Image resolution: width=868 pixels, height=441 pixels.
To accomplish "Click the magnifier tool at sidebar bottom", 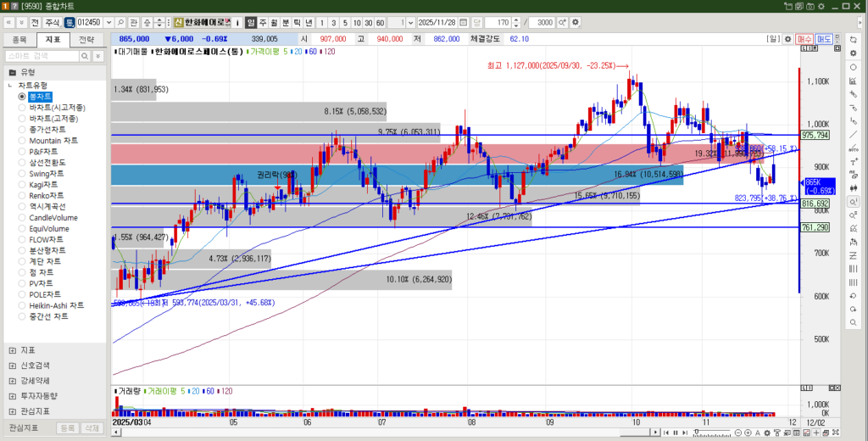I will pos(853,323).
